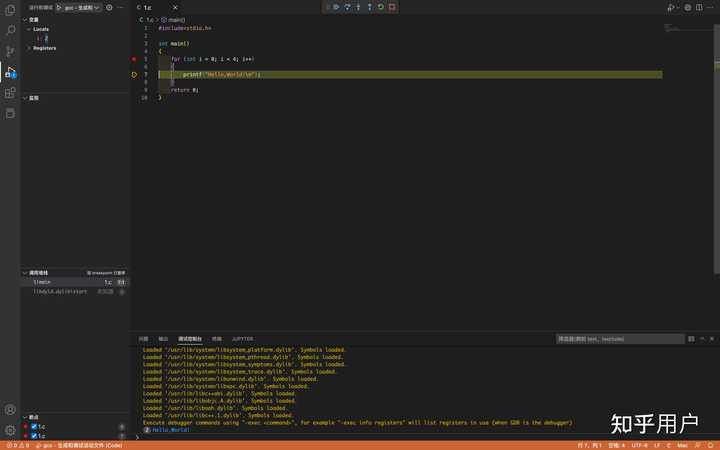The width and height of the screenshot is (720, 450).
Task: Click the Step Over debug button
Action: pos(347,7)
